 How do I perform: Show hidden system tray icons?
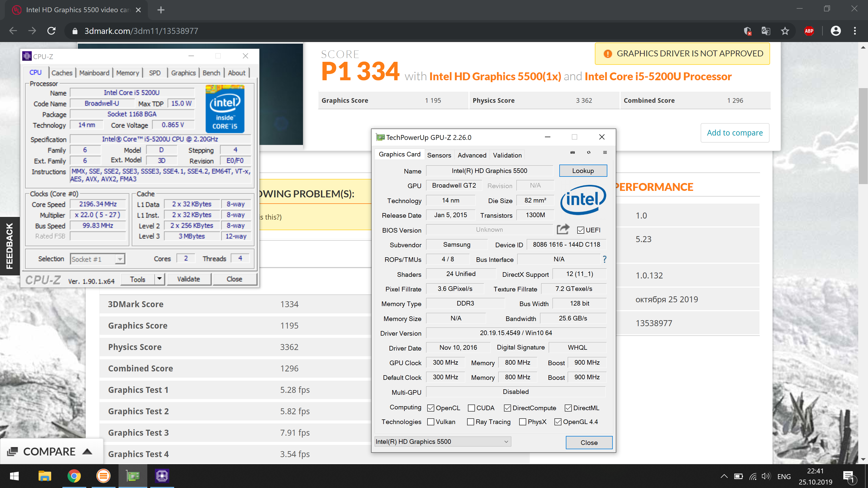tap(724, 476)
